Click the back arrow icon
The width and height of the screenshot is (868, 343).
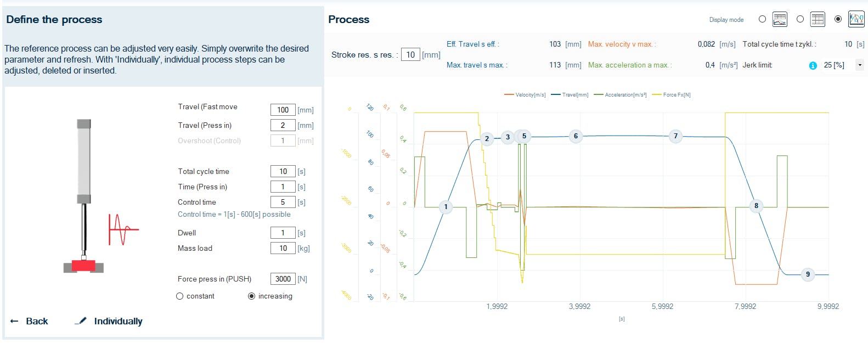pos(14,321)
